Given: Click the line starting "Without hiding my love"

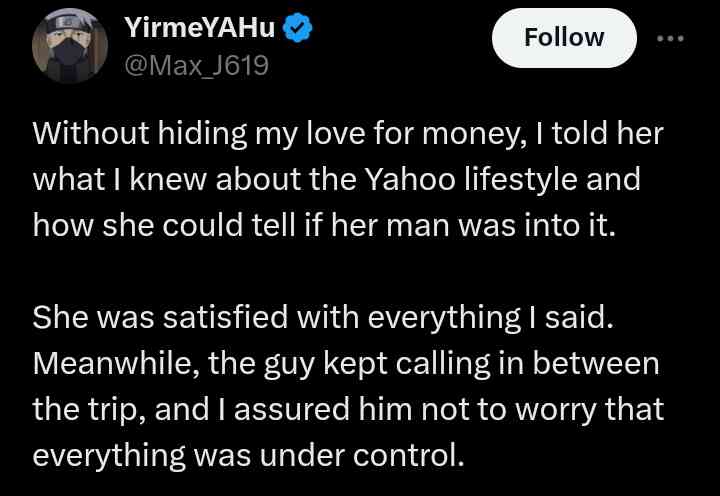Looking at the screenshot, I should (x=347, y=134).
